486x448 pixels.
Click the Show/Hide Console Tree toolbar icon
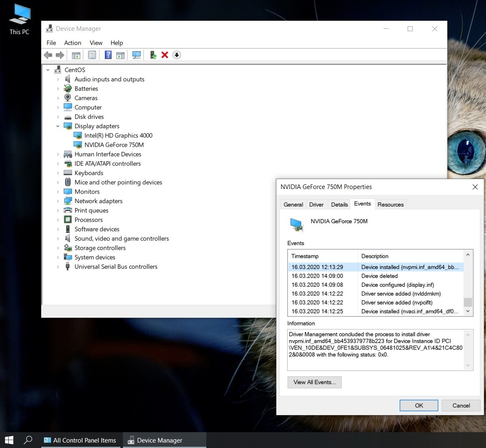pyautogui.click(x=76, y=55)
